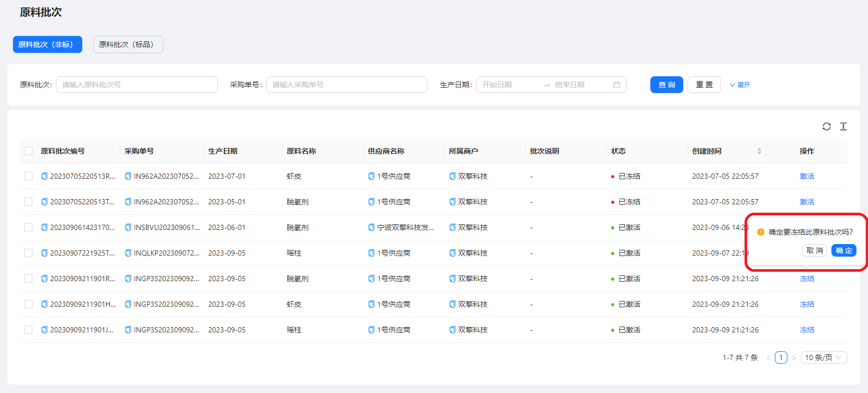Click the 状态 column header
This screenshot has width=868, height=393.
(x=618, y=151)
